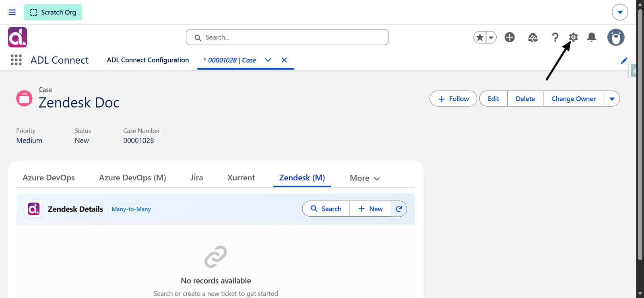This screenshot has height=298, width=644.
Task: Click the edit navigation pencil icon
Action: pyautogui.click(x=624, y=60)
